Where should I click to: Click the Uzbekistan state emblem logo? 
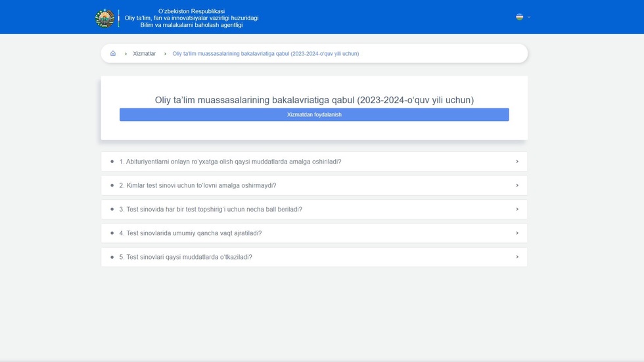pyautogui.click(x=104, y=18)
